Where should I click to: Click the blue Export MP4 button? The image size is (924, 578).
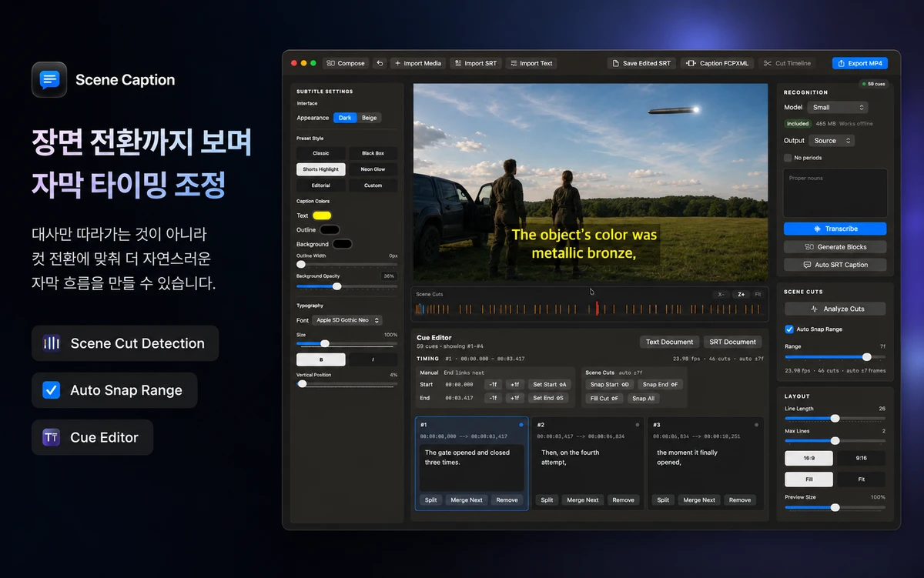[859, 63]
